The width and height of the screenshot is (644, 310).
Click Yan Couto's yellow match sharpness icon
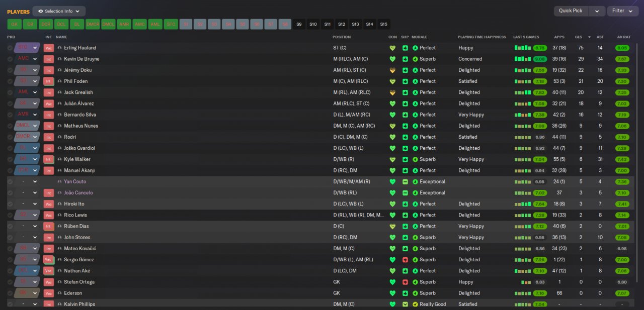405,182
